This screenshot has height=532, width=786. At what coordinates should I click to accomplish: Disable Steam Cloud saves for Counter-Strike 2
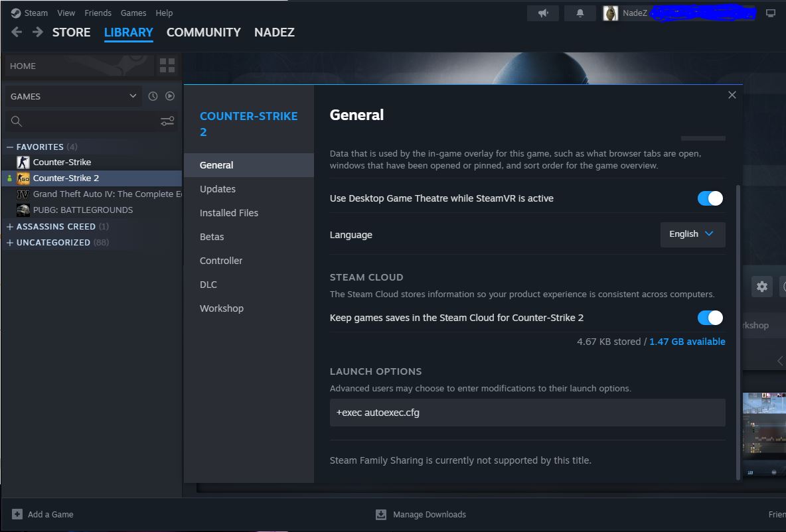point(710,318)
